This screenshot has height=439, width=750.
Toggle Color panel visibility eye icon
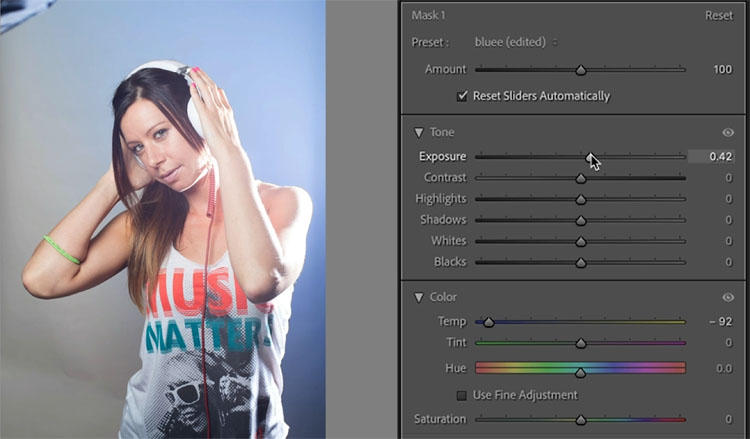click(x=728, y=297)
